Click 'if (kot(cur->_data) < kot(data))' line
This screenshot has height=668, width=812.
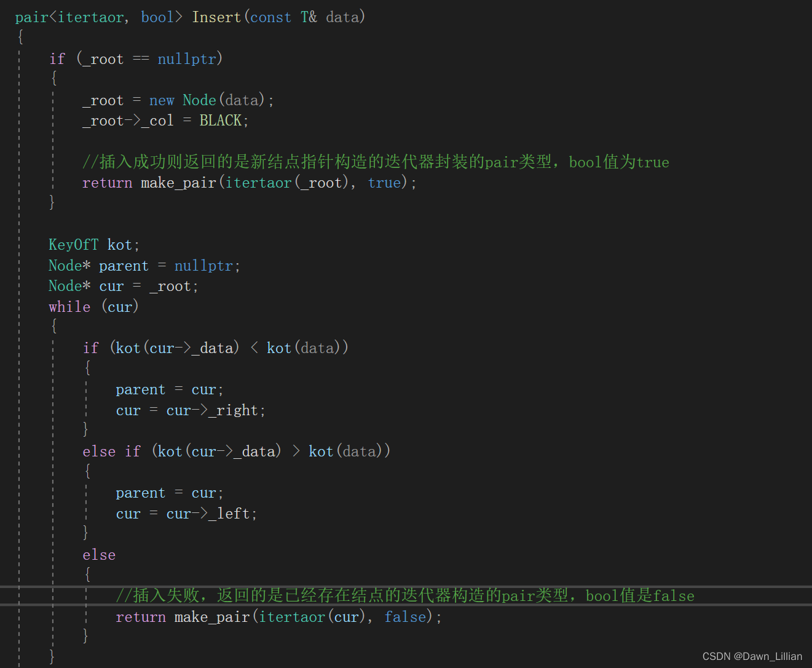(x=216, y=348)
